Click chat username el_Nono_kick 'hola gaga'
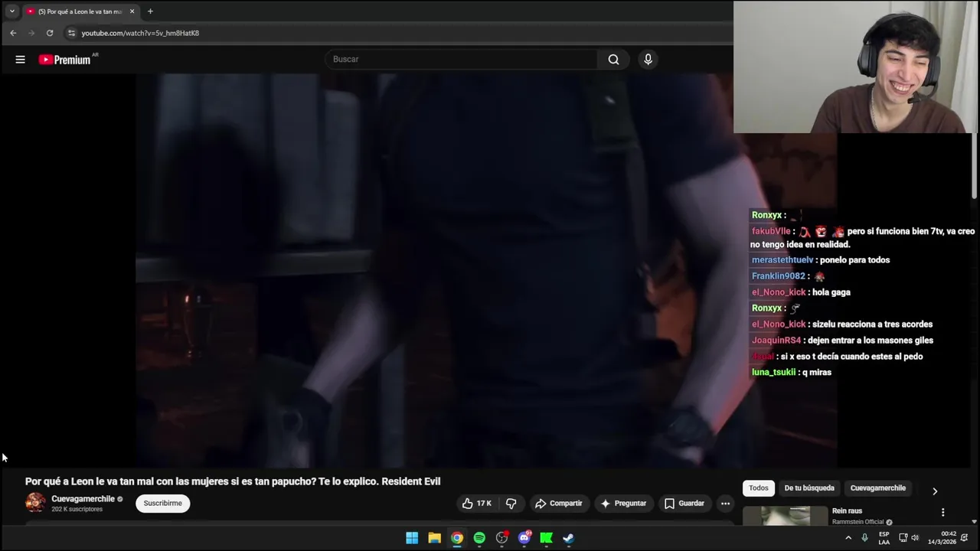980x551 pixels. [779, 292]
